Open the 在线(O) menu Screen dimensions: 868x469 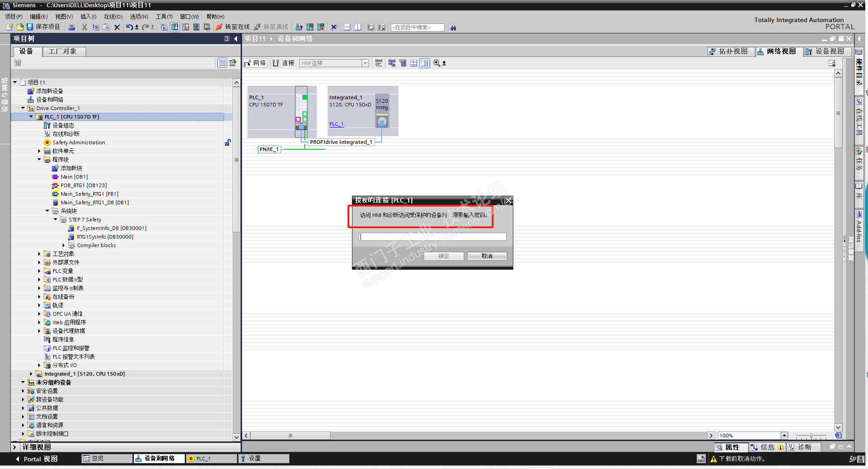click(113, 17)
